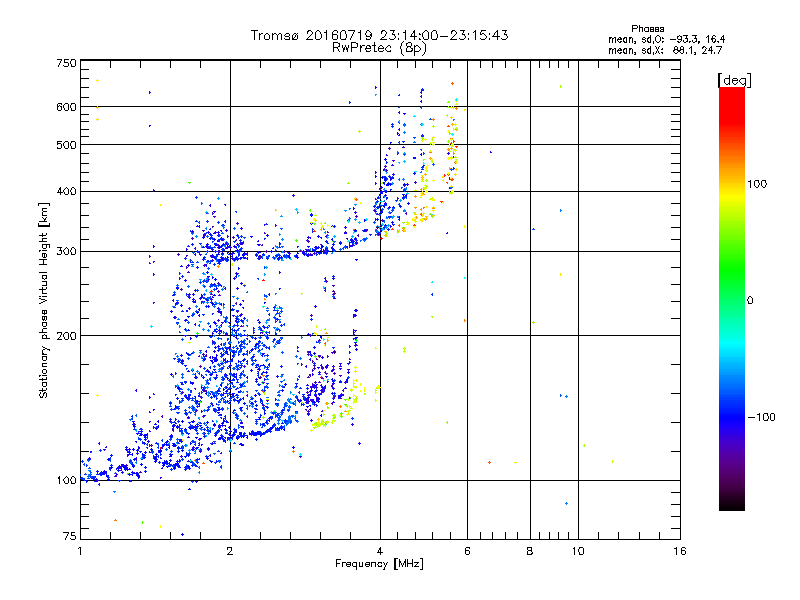The image size is (800, 600).
Task: Click the 'RwPretec (8p)' subtitle
Action: coord(379,48)
